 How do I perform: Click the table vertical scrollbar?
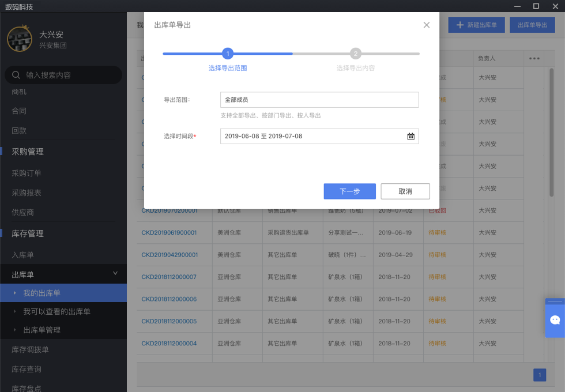(x=551, y=133)
